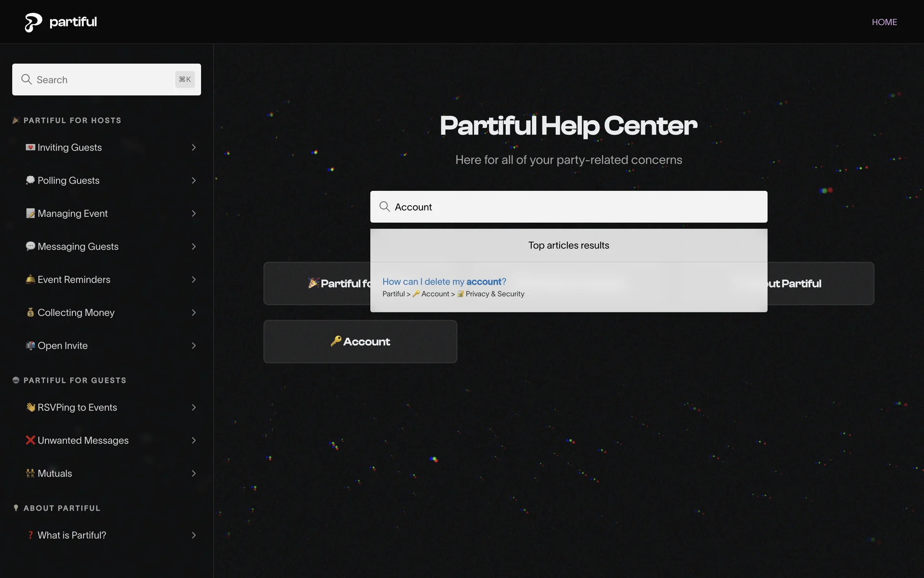Expand the Mutuals chevron

pos(193,473)
